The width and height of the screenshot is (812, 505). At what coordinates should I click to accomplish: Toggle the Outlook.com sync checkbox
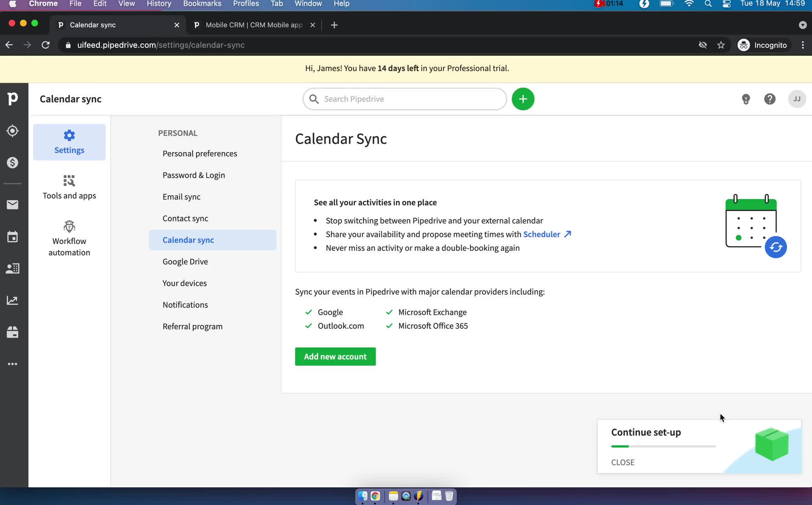[x=308, y=326]
